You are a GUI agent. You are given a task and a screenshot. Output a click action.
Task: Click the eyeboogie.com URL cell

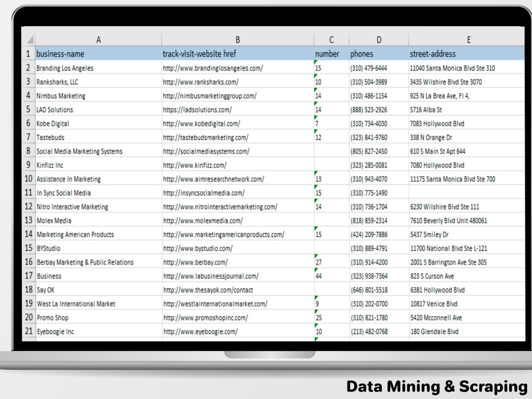click(238, 331)
